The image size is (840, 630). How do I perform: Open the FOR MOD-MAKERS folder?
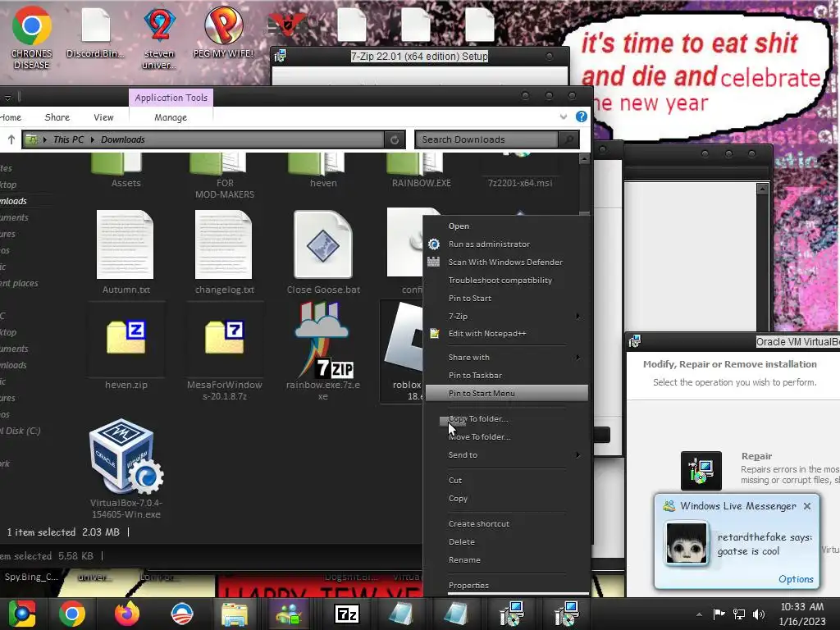225,176
